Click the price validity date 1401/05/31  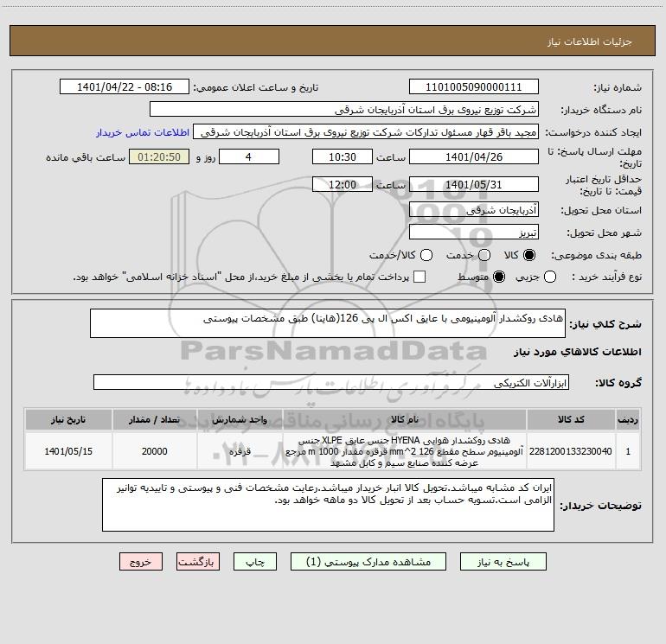click(474, 184)
